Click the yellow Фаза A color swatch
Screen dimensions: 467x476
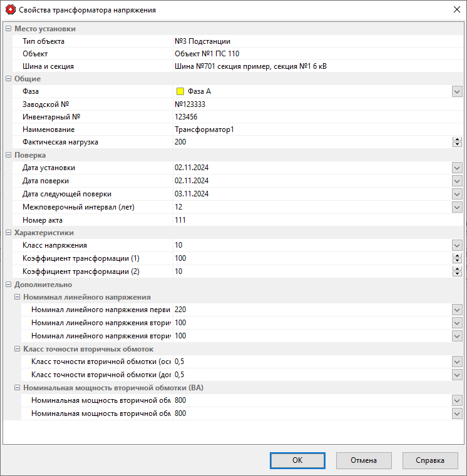[180, 91]
